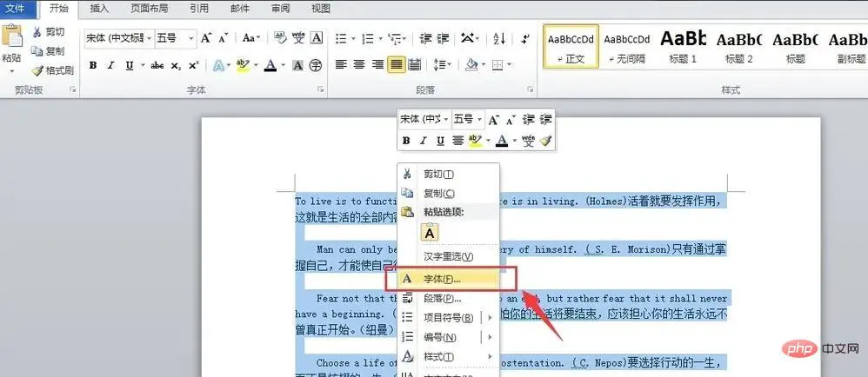Click the ribbon text Highlight Color button
This screenshot has width=868, height=377.
pos(243,66)
